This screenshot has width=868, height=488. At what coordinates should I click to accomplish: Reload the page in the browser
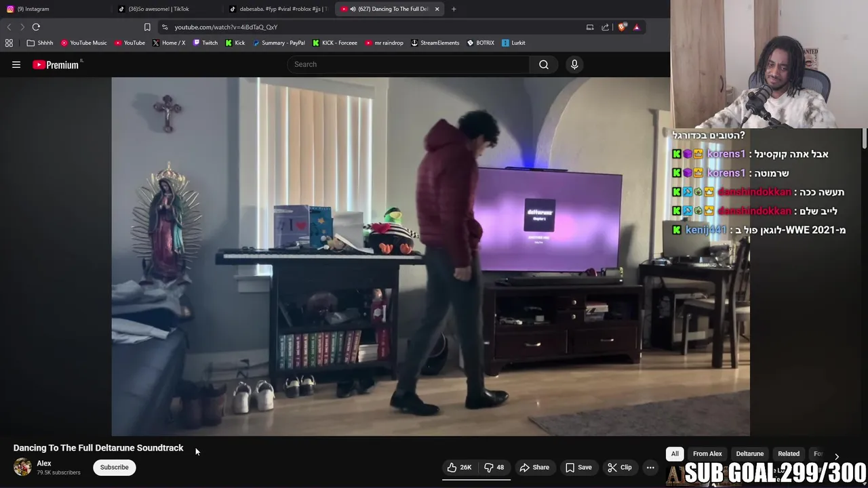coord(36,27)
